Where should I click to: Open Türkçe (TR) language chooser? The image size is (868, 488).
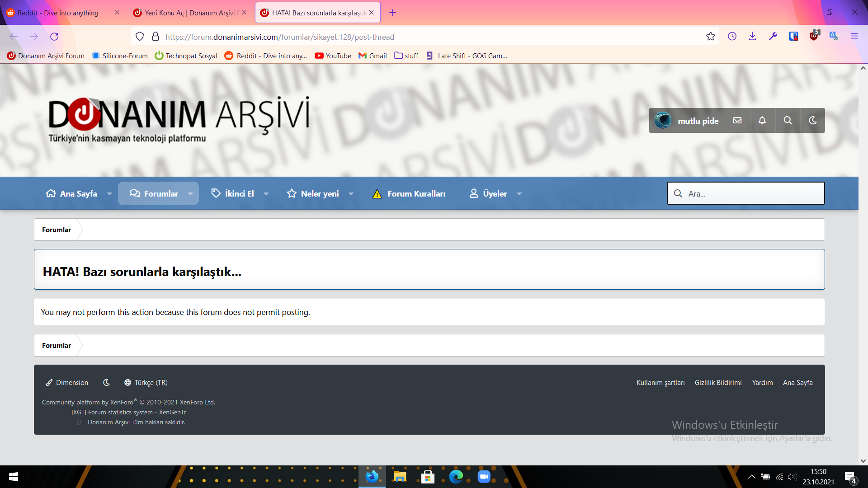click(x=146, y=383)
